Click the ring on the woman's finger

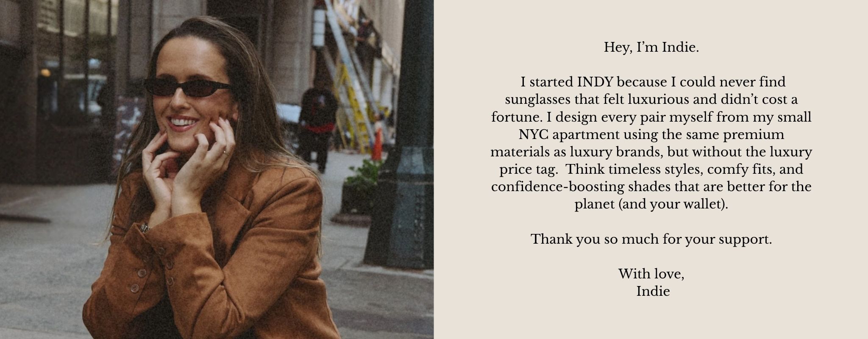tap(226, 152)
